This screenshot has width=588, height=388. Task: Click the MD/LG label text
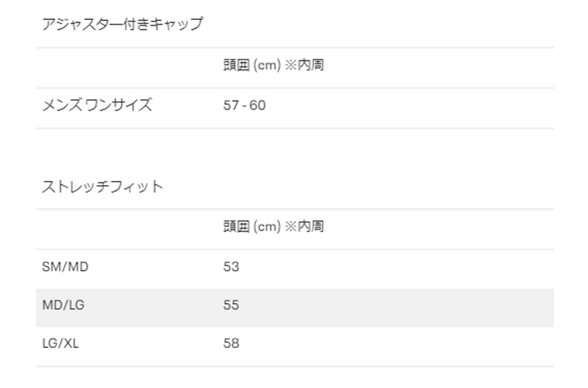click(x=63, y=305)
